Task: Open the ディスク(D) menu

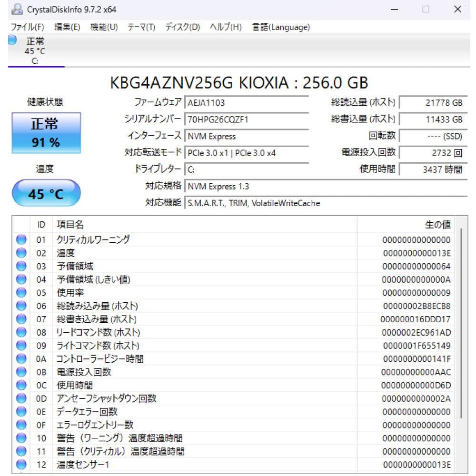Action: point(182,27)
